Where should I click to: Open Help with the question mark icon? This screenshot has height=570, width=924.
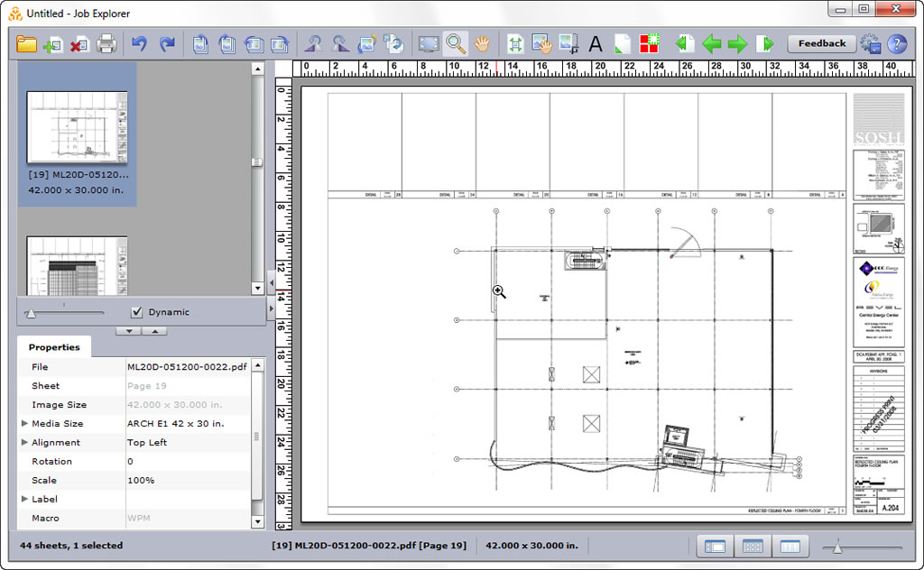897,44
